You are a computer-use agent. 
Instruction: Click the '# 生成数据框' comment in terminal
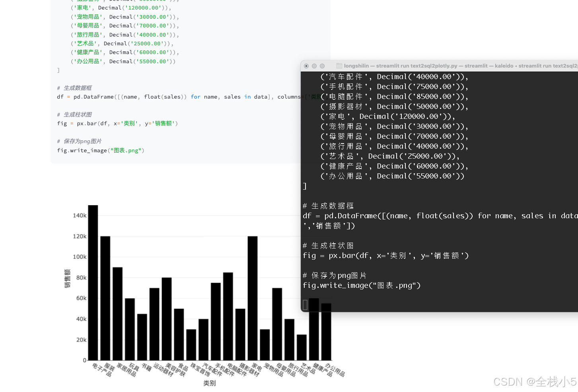328,206
